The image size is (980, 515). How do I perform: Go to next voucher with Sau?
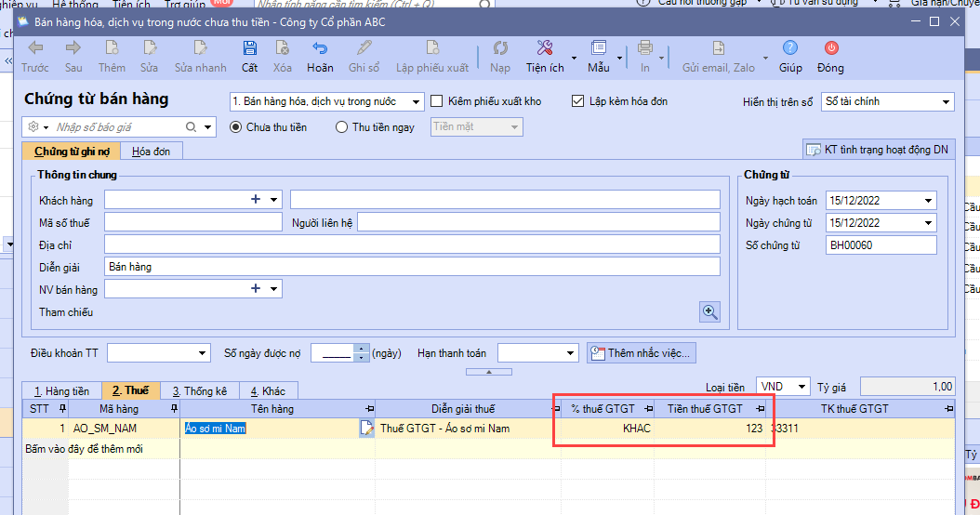coord(73,48)
